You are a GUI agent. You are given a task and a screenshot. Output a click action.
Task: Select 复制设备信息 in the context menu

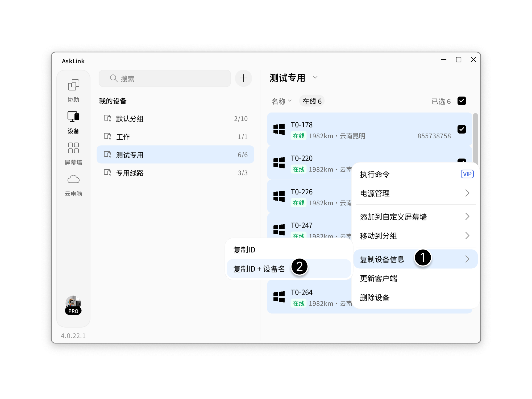tap(382, 259)
